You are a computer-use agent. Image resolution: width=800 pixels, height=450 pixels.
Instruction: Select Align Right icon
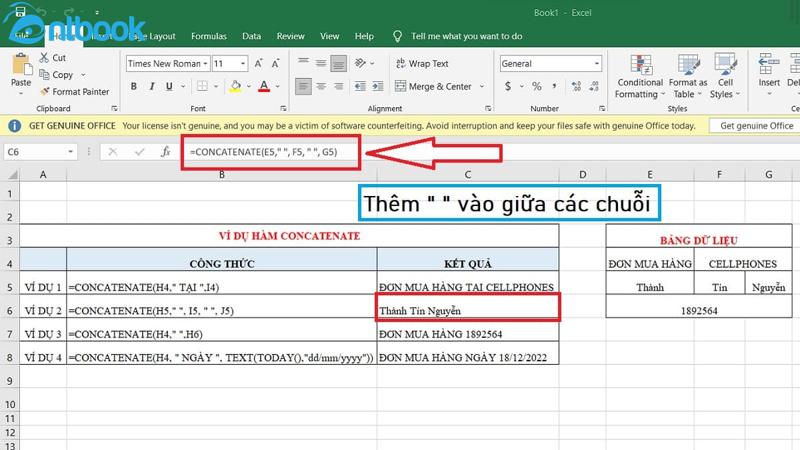coord(338,86)
